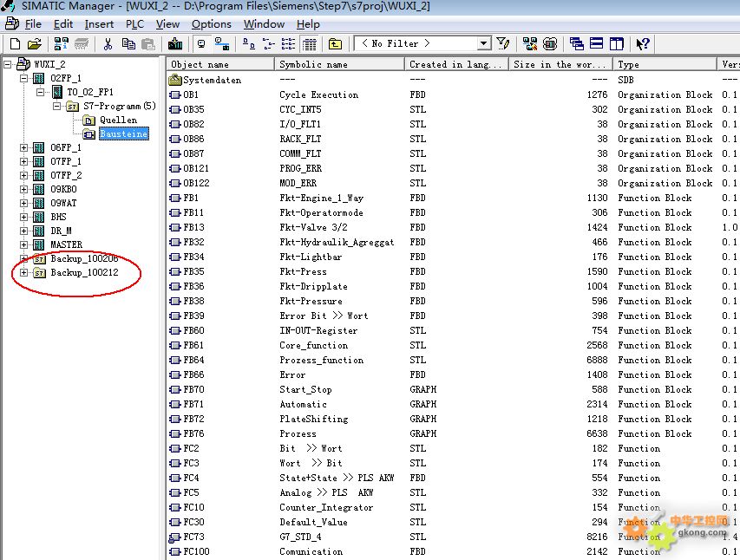Toggle the Online view button
The height and width of the screenshot is (560, 740).
click(x=222, y=44)
